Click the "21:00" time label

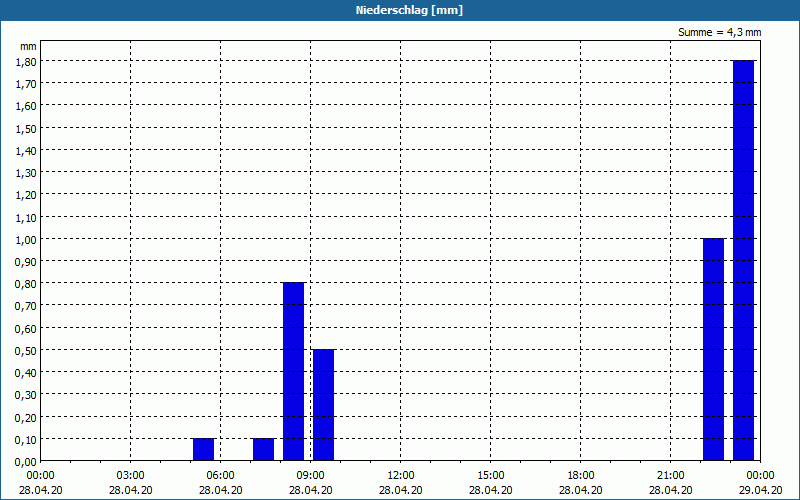(x=671, y=476)
